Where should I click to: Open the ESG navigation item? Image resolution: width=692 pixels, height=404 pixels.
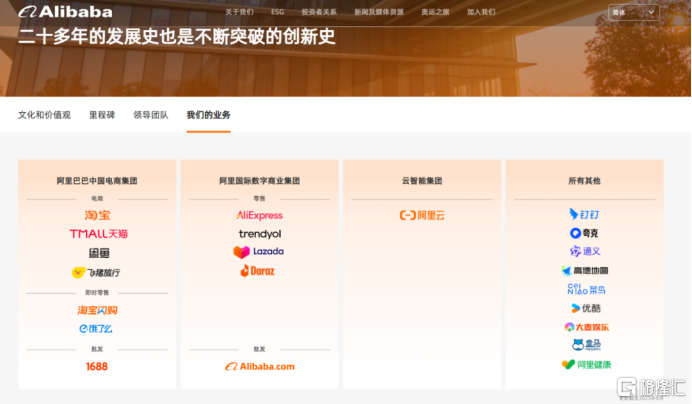278,12
